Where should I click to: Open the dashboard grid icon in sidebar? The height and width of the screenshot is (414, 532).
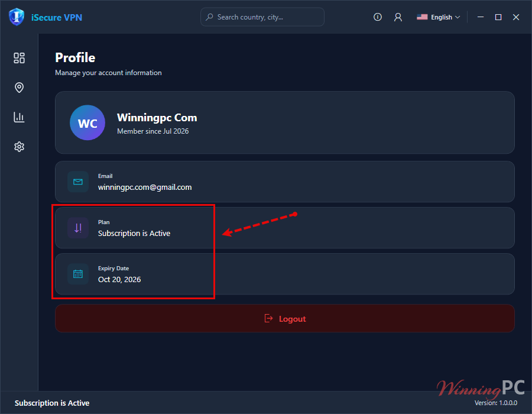[19, 58]
